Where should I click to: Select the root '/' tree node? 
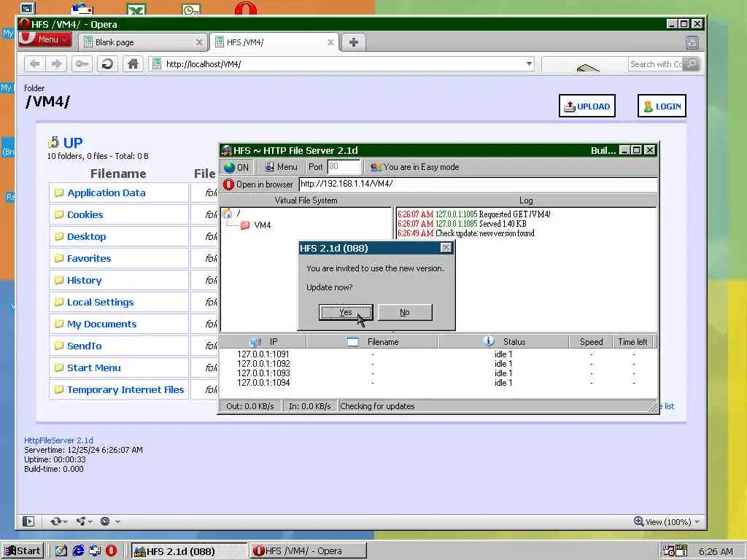tap(231, 214)
